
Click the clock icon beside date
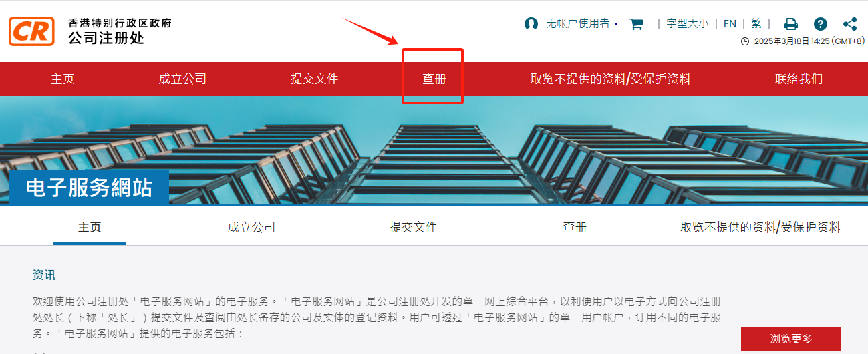tap(745, 41)
